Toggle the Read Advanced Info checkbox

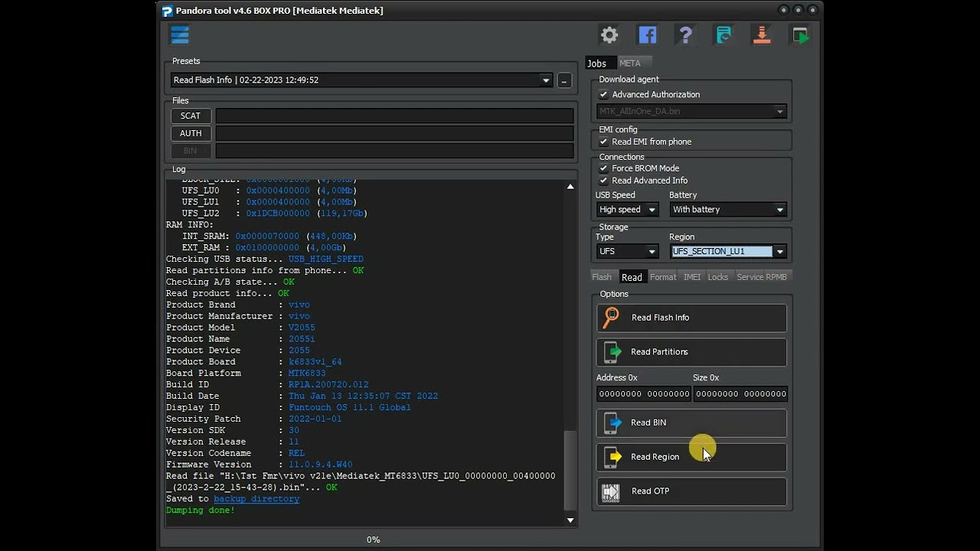(x=603, y=181)
